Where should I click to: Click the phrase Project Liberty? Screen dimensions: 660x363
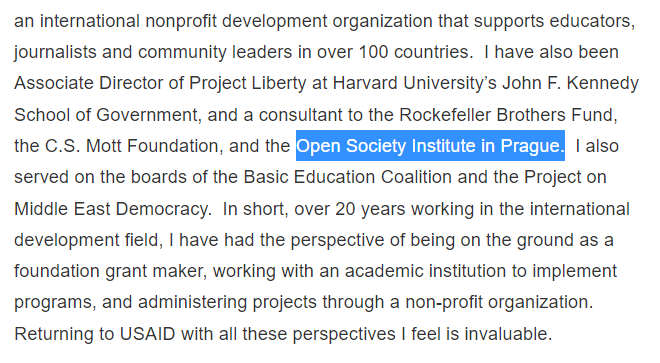click(248, 83)
